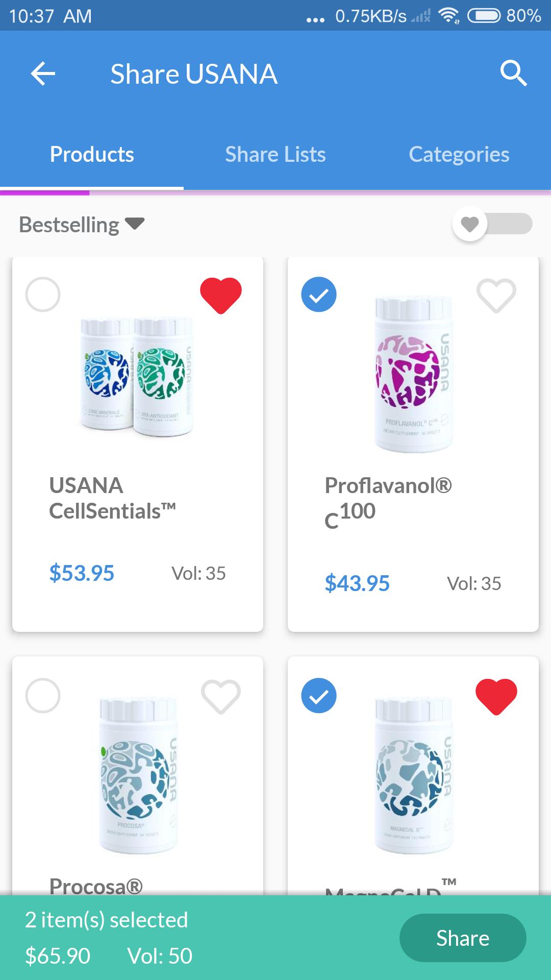The image size is (551, 980).
Task: Tap the Share button
Action: point(463,938)
